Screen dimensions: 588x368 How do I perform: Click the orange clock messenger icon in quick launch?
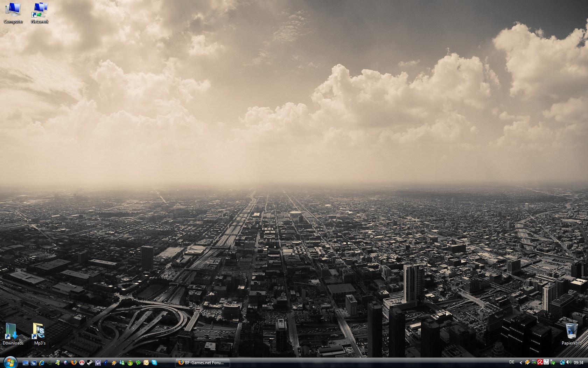click(x=146, y=363)
